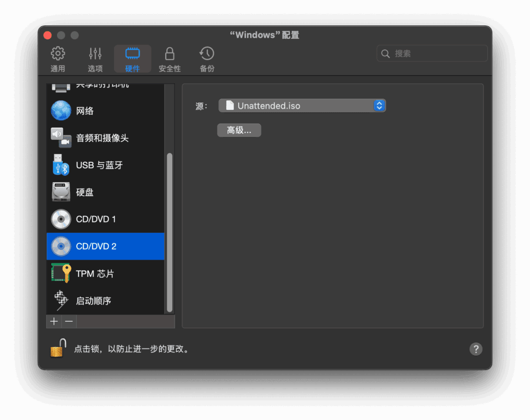Change Unattended.iso via source selector arrows
Screen dimensions: 530x420
(x=379, y=106)
